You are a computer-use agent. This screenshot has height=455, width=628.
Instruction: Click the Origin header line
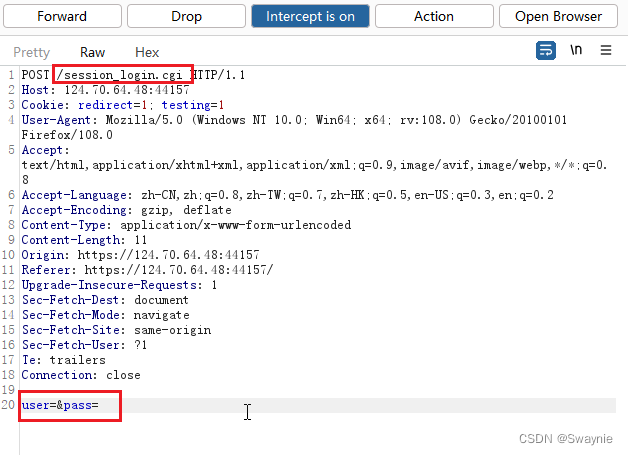coord(141,255)
